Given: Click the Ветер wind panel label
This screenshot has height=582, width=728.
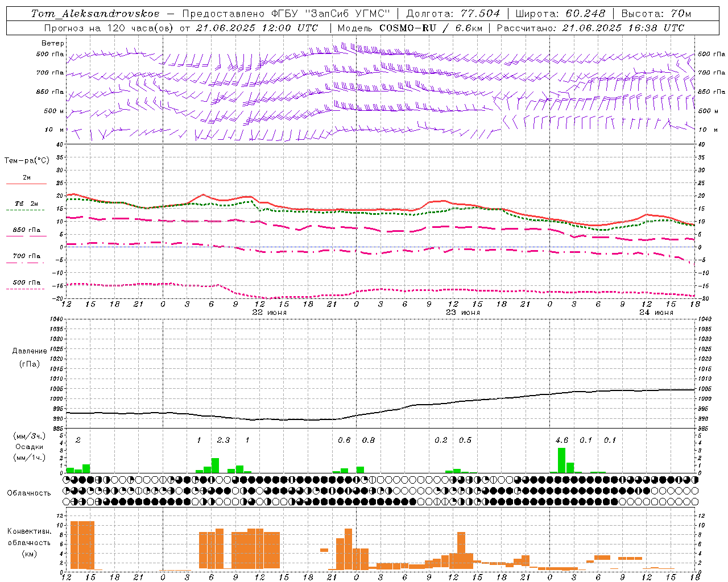Looking at the screenshot, I should tap(53, 43).
